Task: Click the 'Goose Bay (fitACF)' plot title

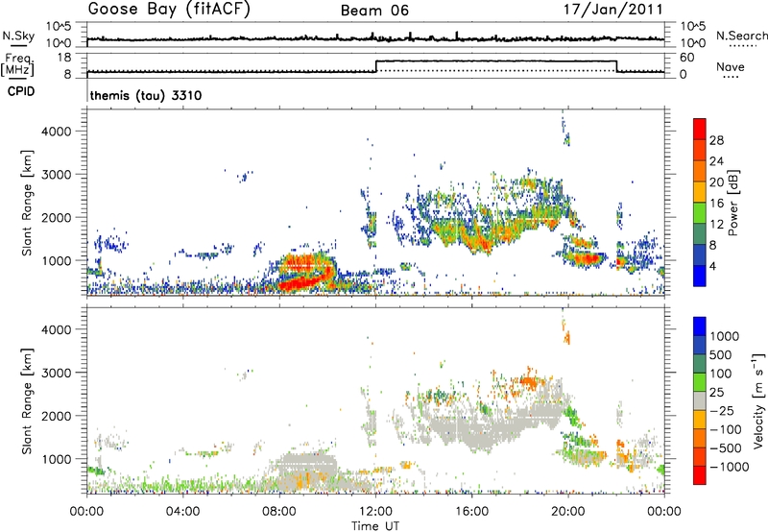Action: point(169,10)
